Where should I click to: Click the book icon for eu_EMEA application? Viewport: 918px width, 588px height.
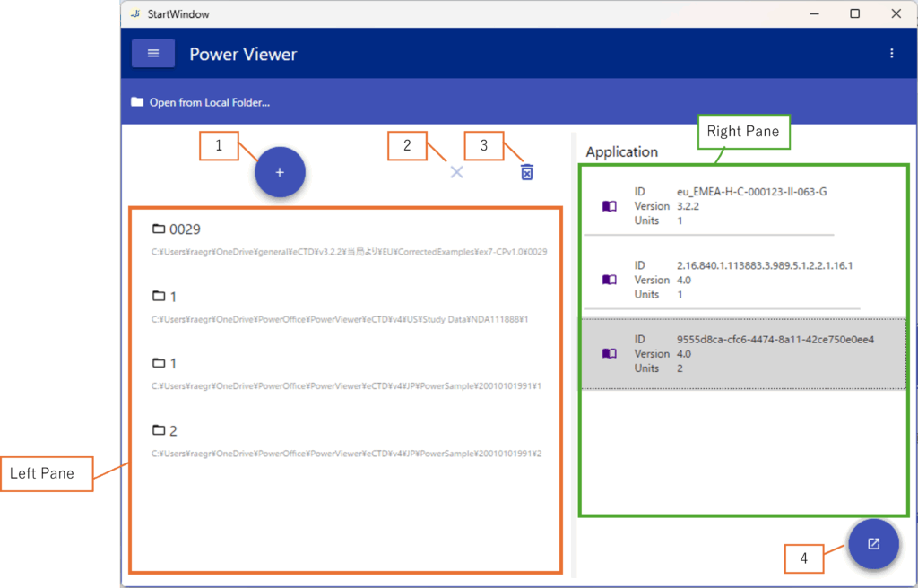pyautogui.click(x=610, y=206)
